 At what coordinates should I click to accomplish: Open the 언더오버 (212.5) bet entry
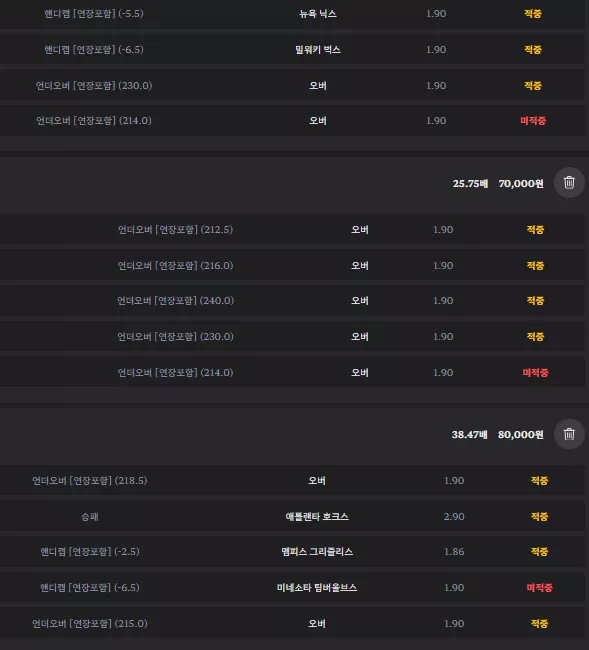(x=293, y=230)
